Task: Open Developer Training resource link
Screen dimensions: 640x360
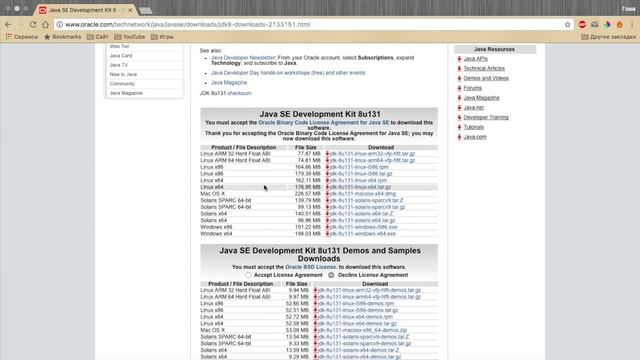Action: pos(486,118)
